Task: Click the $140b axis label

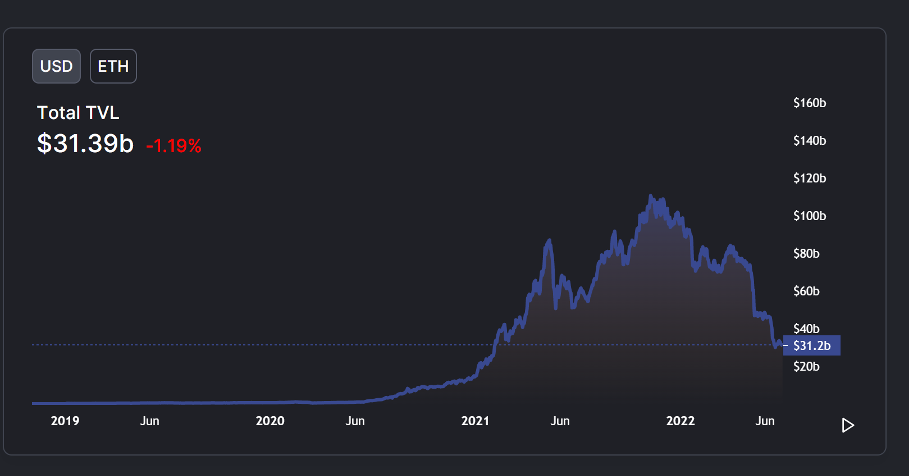Action: (810, 140)
